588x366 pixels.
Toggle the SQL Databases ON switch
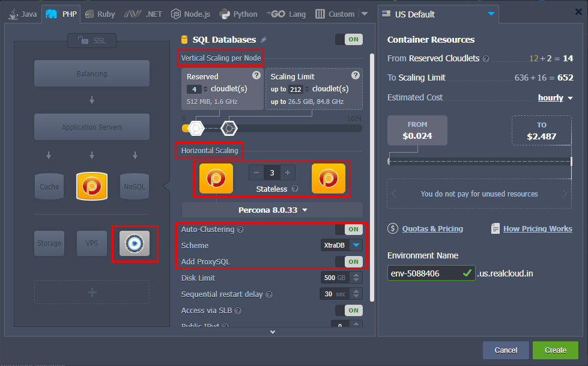coord(348,40)
